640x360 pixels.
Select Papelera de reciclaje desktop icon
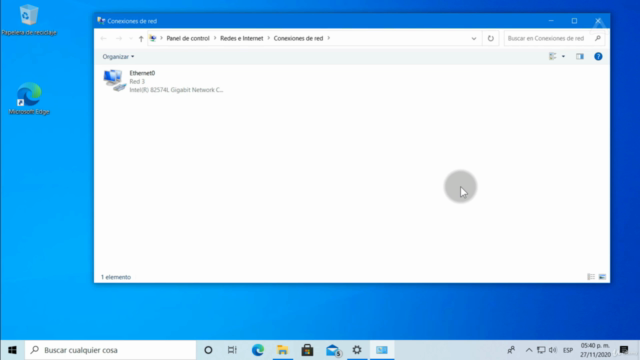click(x=29, y=20)
